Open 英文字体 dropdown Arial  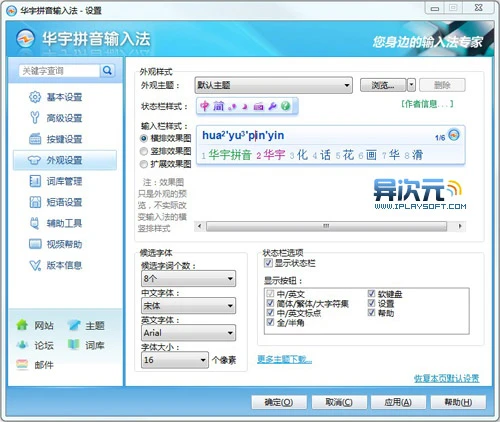pyautogui.click(x=188, y=333)
